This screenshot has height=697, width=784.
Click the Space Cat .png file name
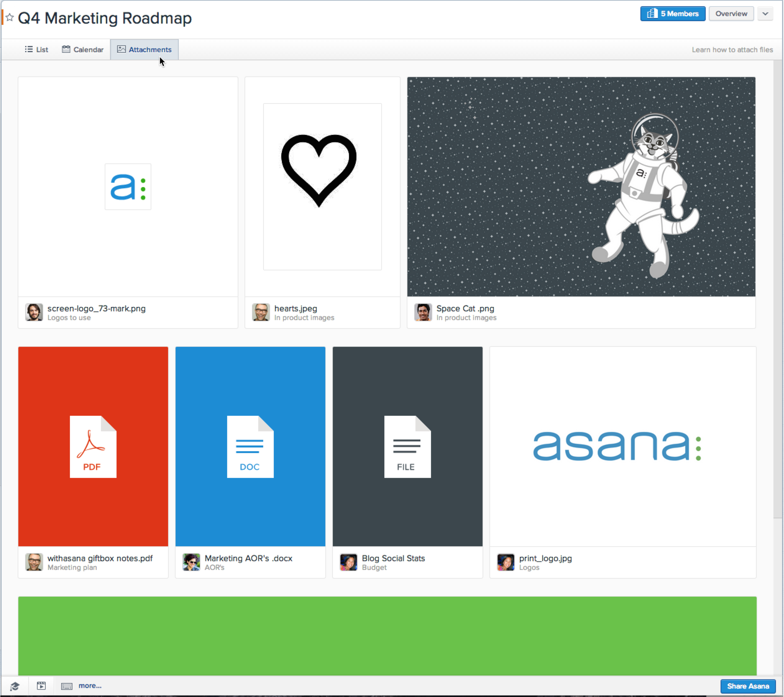(x=465, y=308)
